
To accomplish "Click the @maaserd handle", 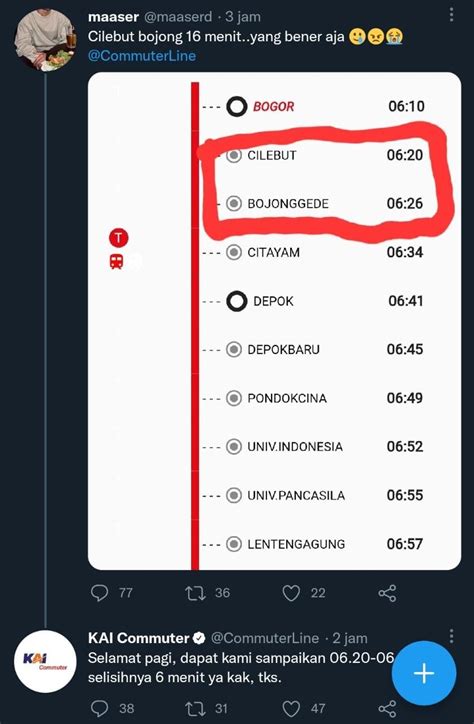I will tap(178, 17).
